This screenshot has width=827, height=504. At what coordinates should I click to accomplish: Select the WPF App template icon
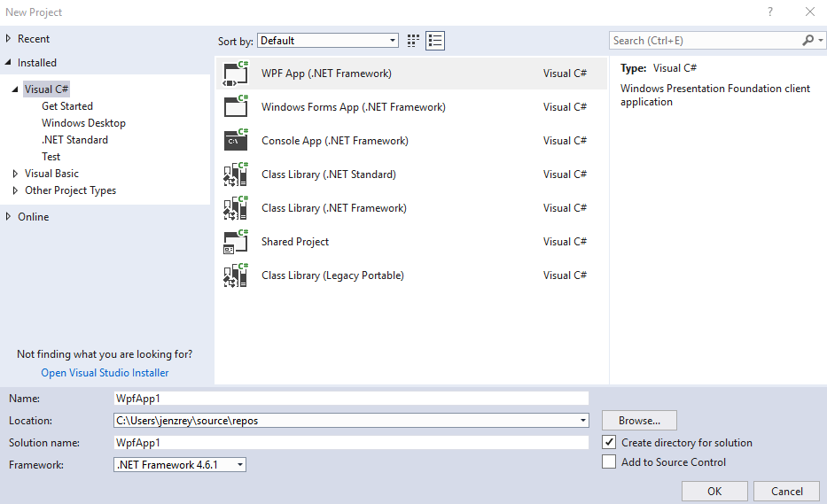(235, 74)
